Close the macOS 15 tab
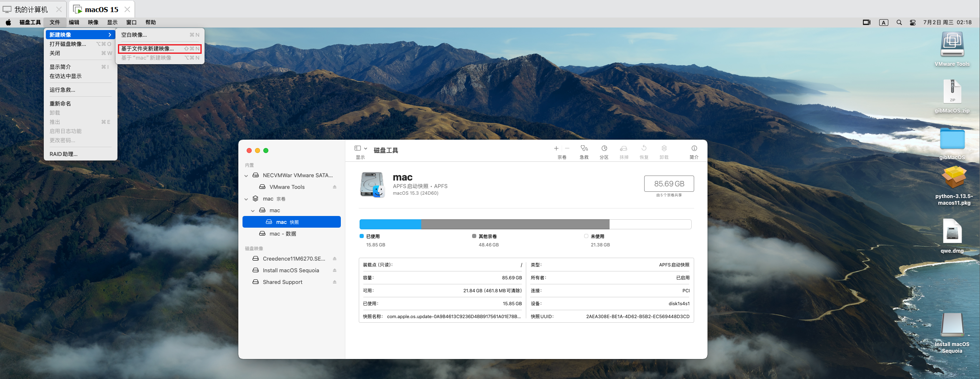 [127, 9]
